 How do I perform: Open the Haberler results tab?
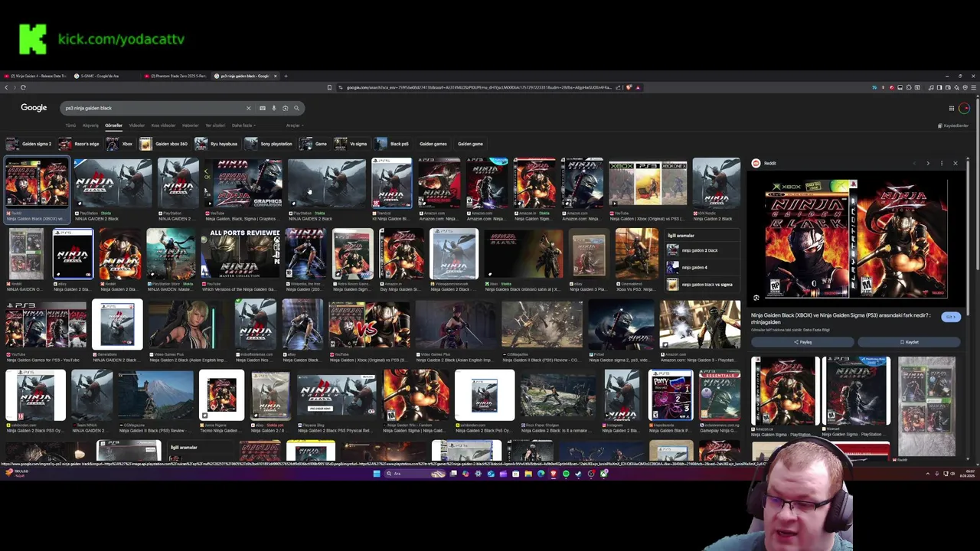pyautogui.click(x=191, y=126)
